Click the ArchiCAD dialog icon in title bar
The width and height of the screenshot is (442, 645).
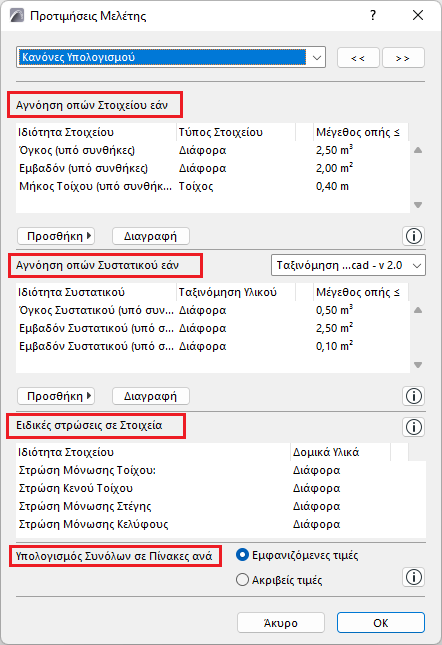(x=17, y=16)
